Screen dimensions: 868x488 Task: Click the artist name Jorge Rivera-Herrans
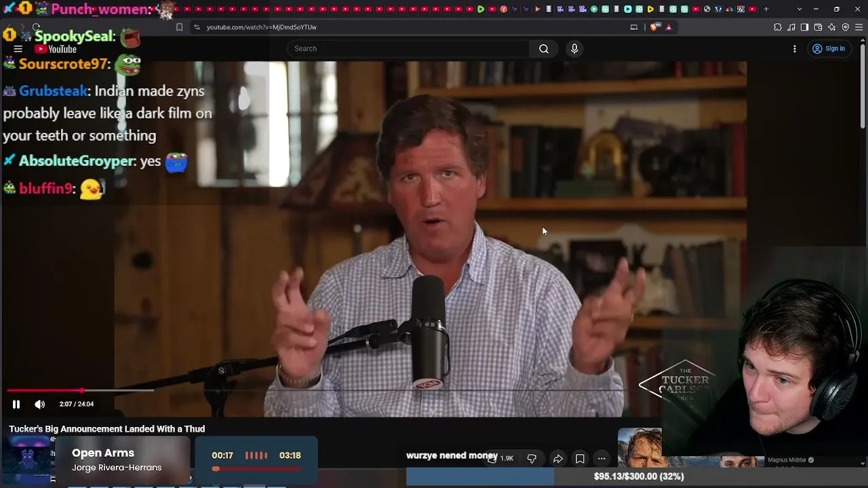click(117, 468)
